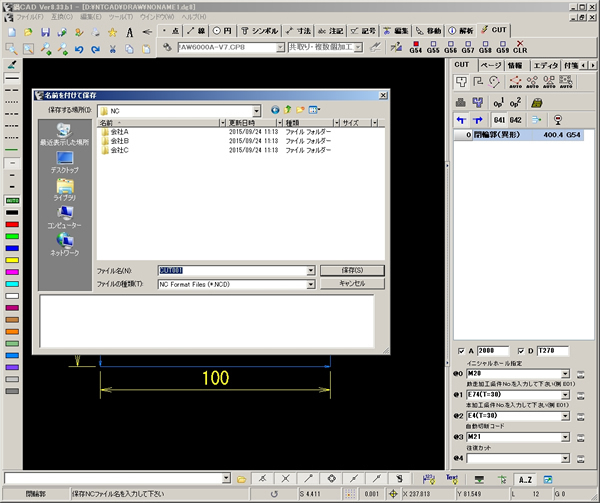The width and height of the screenshot is (600, 503).
Task: Click the blue left-arrow direction icon
Action: [461, 120]
